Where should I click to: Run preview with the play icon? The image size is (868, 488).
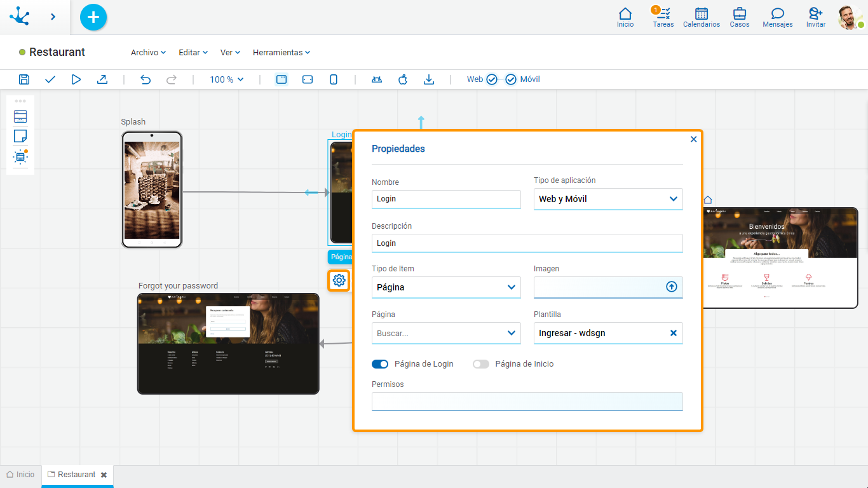tap(76, 79)
